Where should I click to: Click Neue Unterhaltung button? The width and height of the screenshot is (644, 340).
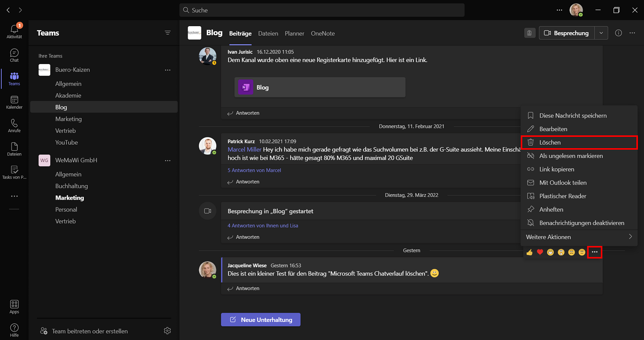click(261, 320)
